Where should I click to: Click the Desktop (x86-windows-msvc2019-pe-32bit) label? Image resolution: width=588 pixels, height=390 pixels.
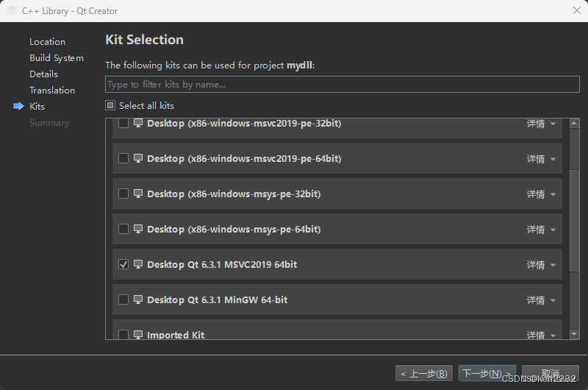click(244, 123)
